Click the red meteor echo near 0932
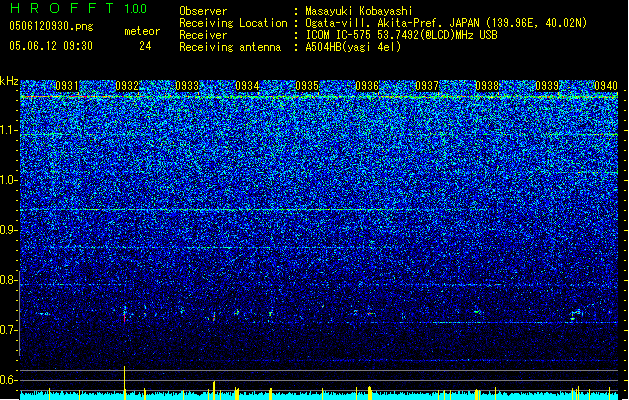The height and width of the screenshot is (400, 629). click(125, 318)
